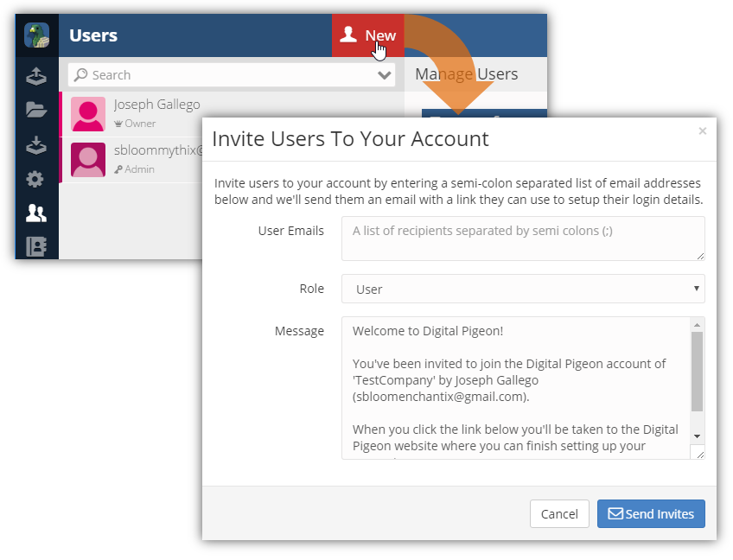Click the Manage Users heading
733x560 pixels.
coord(467,73)
